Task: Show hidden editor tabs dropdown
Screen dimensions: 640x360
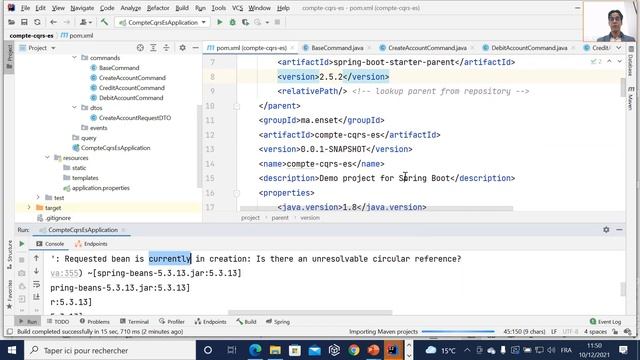Action: (619, 48)
